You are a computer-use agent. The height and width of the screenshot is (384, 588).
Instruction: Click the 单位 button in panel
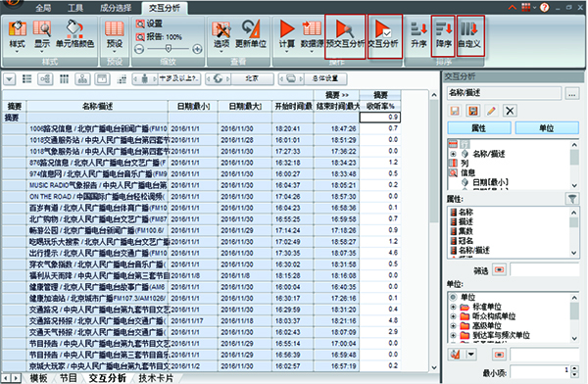click(547, 128)
